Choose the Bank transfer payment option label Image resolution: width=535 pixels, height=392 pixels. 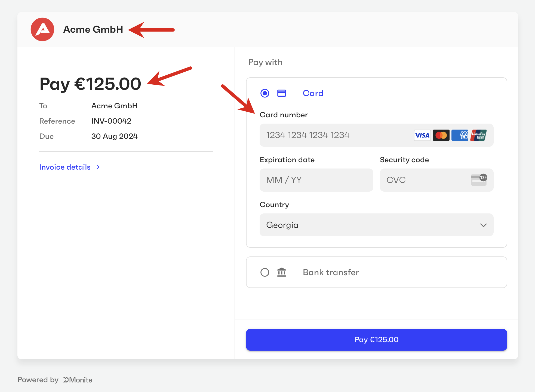point(331,272)
